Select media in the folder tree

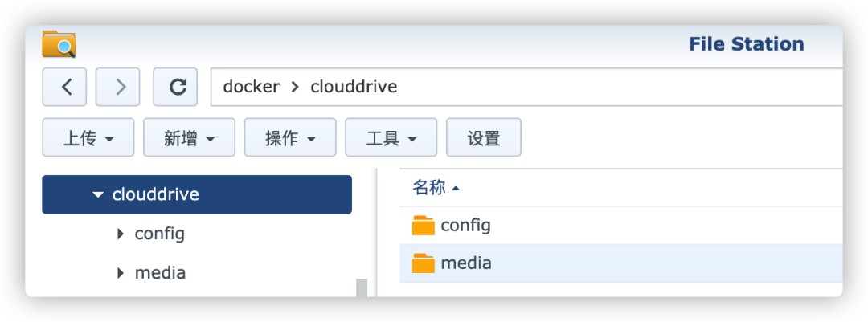click(x=160, y=273)
